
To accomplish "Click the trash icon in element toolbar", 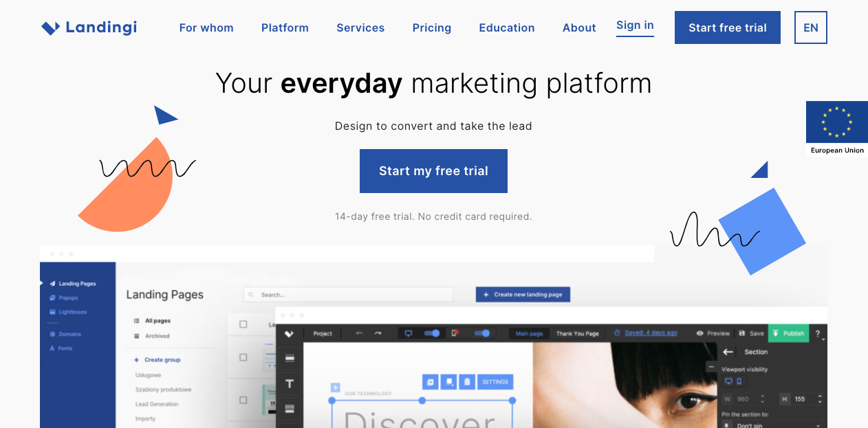I will 466,382.
